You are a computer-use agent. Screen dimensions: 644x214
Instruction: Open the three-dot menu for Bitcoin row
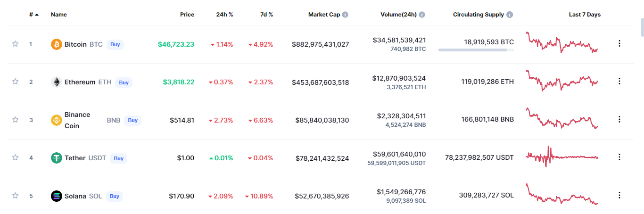(619, 44)
